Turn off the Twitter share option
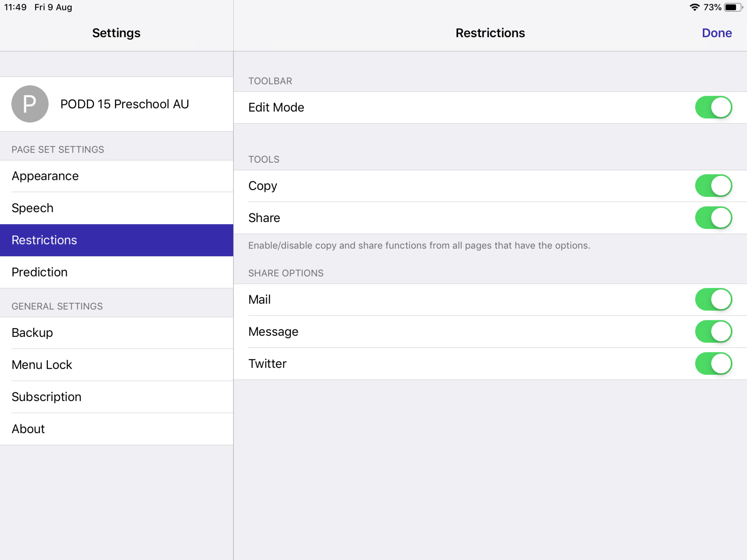Image resolution: width=747 pixels, height=560 pixels. pos(713,363)
